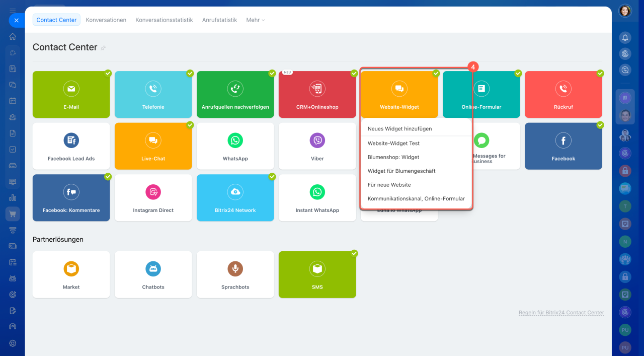Pin the Contact Center page
Screen dimensions: 644x356
click(103, 48)
